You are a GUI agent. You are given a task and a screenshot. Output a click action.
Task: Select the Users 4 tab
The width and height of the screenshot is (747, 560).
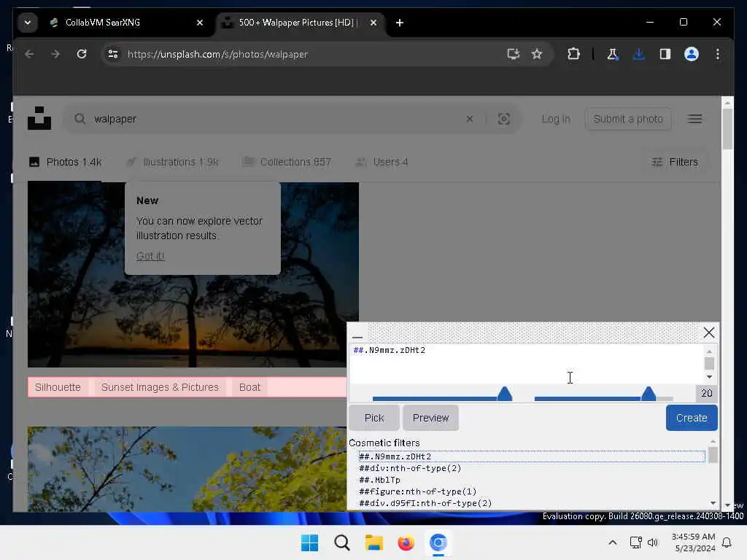(x=382, y=162)
